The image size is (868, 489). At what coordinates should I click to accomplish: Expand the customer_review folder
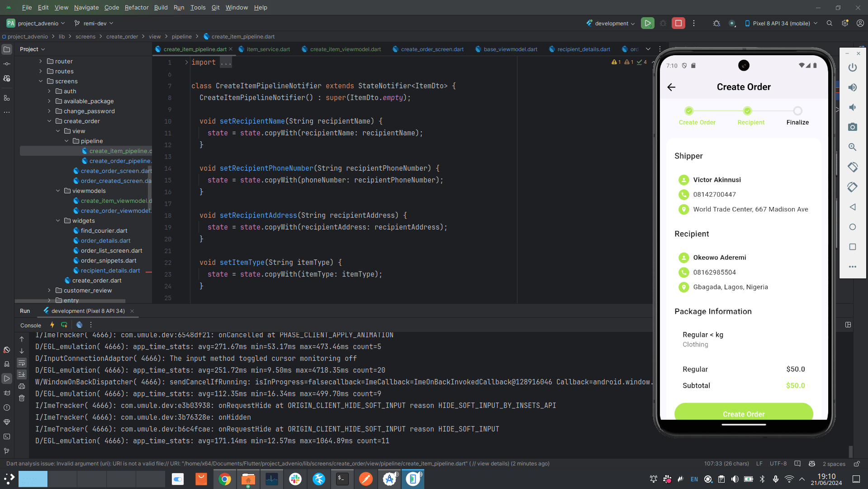49,290
